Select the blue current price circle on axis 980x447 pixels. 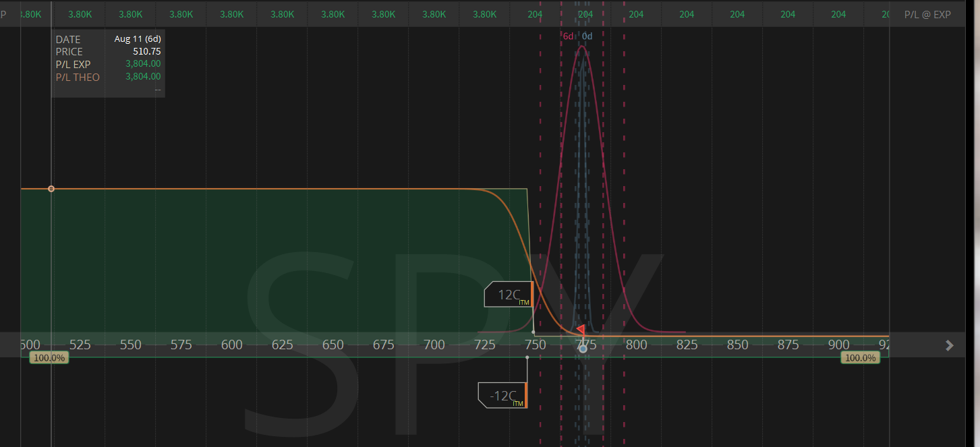[583, 349]
